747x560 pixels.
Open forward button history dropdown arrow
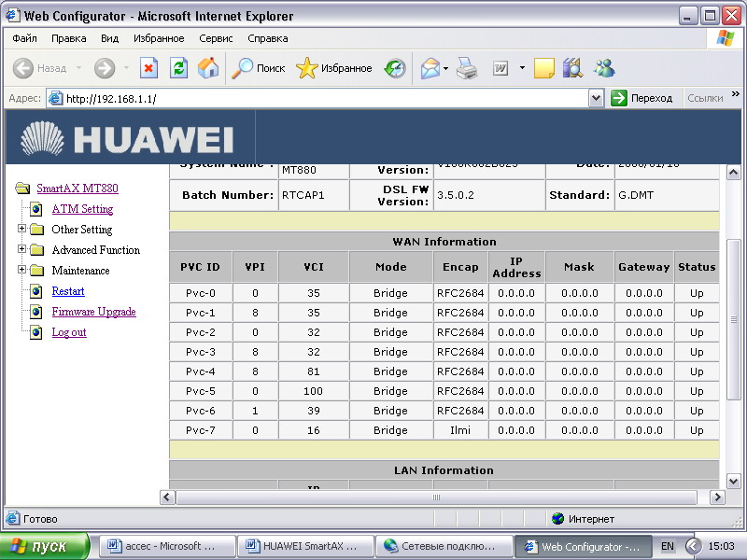126,68
